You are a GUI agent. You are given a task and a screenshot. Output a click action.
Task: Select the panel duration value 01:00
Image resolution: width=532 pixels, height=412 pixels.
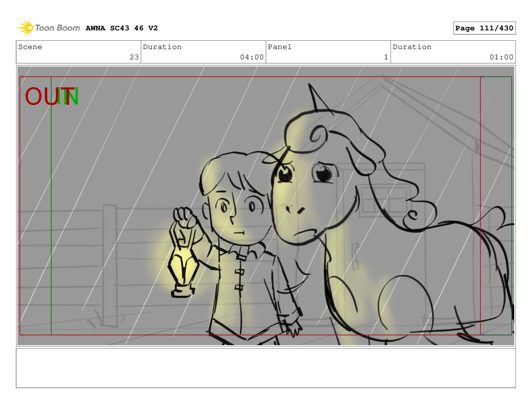coord(501,57)
